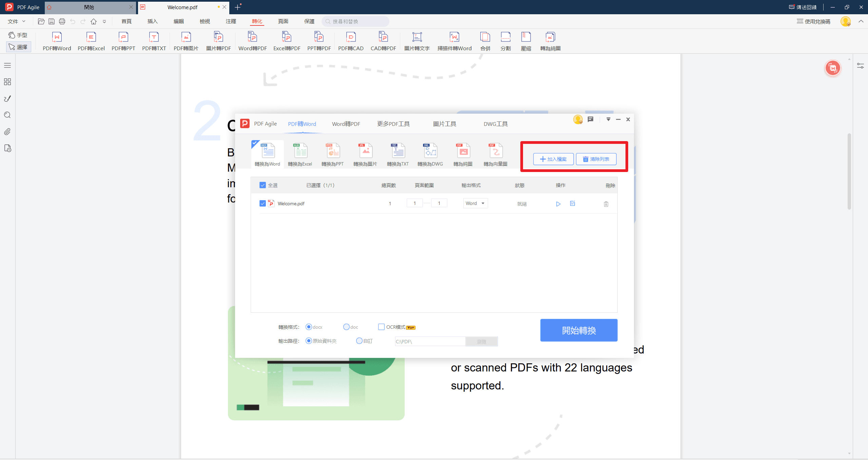The image size is (868, 460).
Task: Open the Word output format dropdown
Action: pyautogui.click(x=475, y=203)
